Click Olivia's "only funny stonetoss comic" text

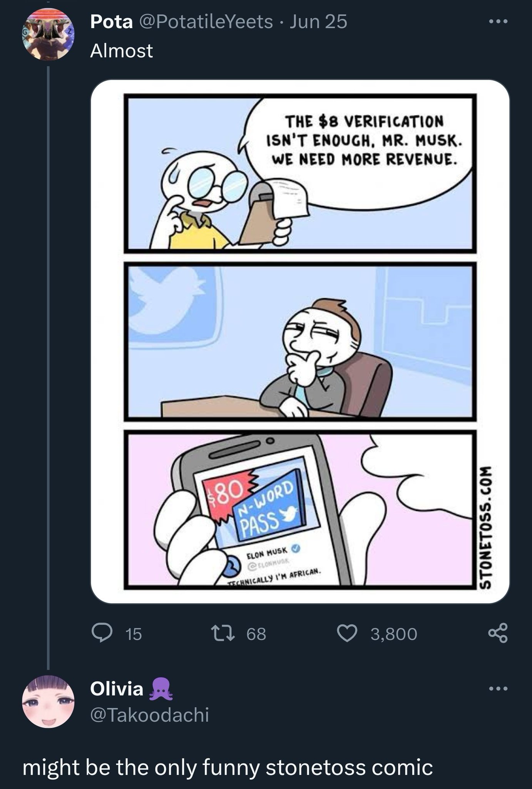[x=228, y=767]
